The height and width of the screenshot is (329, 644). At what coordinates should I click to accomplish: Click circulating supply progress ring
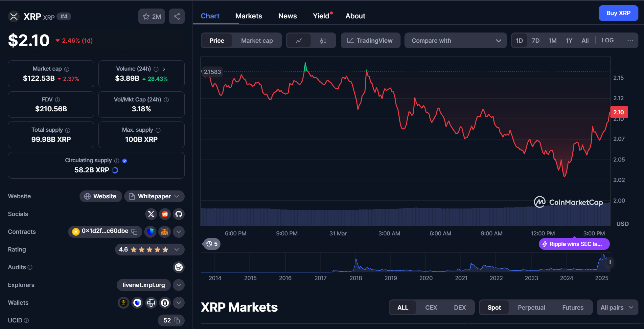click(115, 170)
